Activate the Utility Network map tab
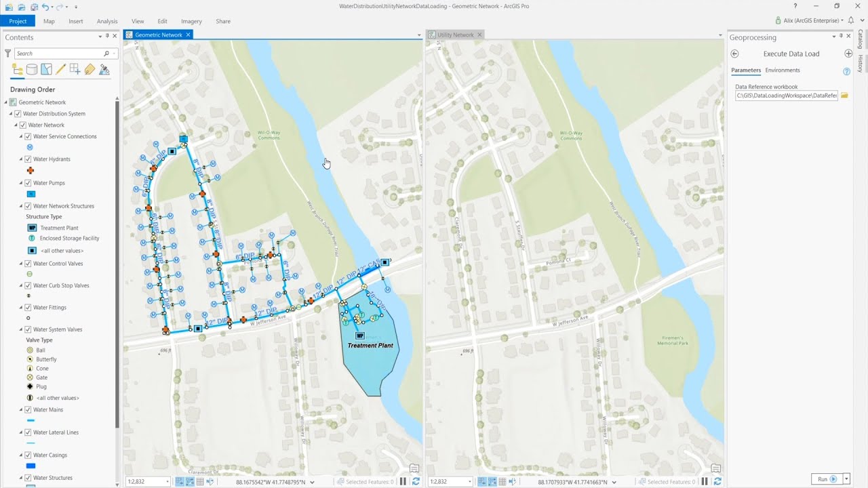This screenshot has width=868, height=488. [456, 35]
